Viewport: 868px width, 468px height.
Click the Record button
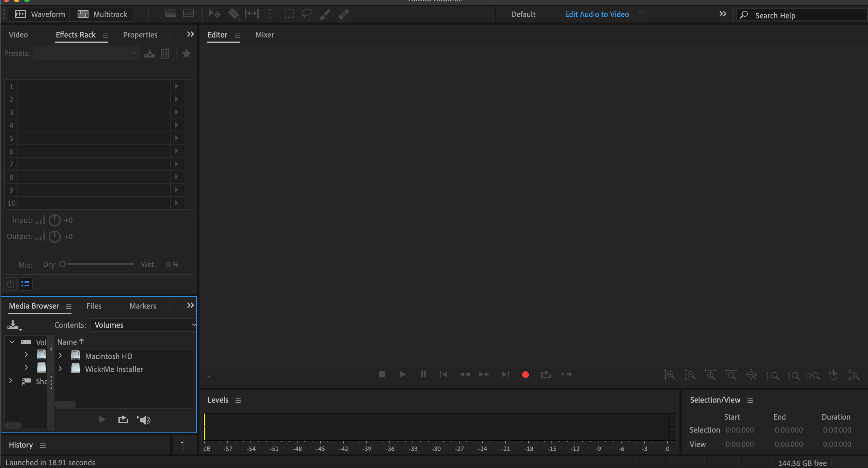pos(525,374)
